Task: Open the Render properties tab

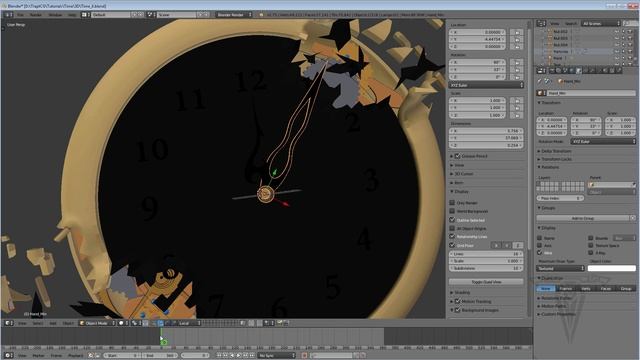Action: pos(551,71)
